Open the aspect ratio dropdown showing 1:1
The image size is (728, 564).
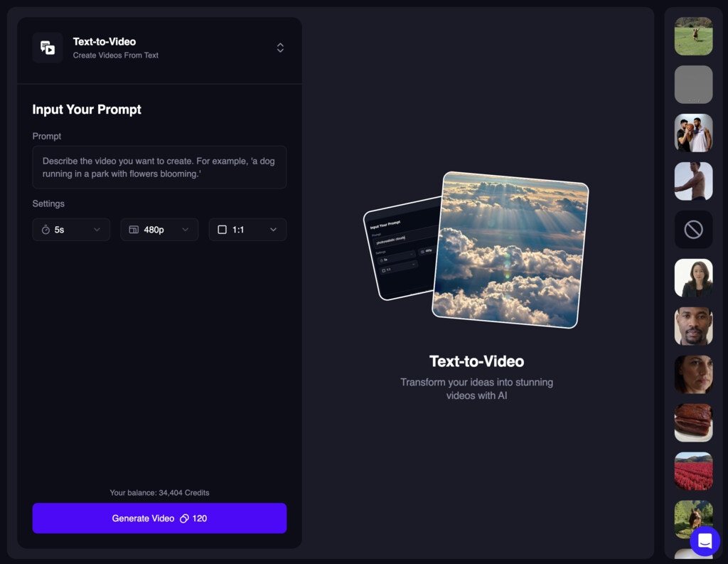247,229
